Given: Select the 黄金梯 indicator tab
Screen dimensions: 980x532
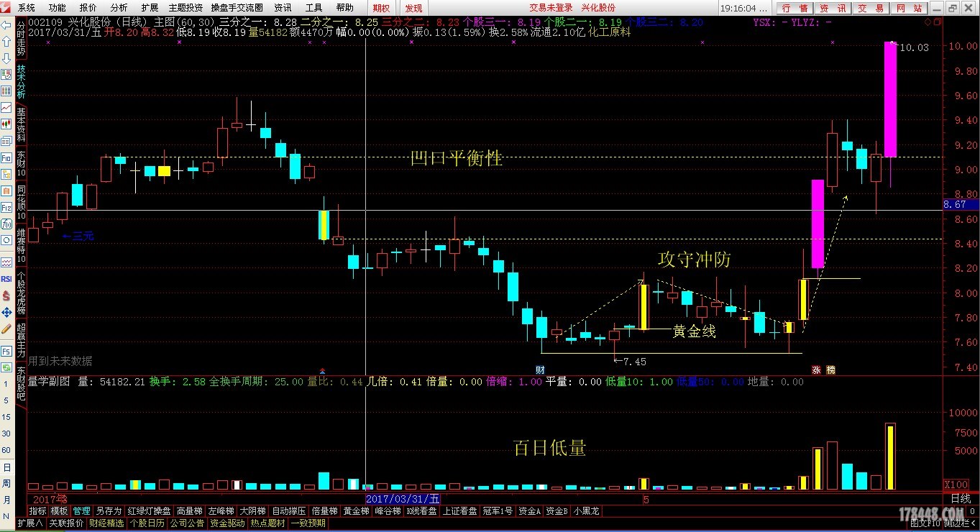Looking at the screenshot, I should (x=356, y=511).
